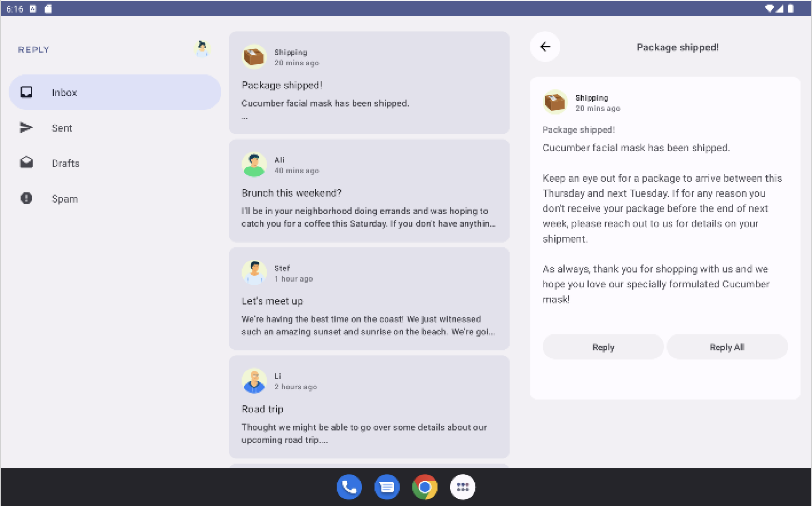812x506 pixels.
Task: Click the Shipping sender avatar in the list
Action: tap(254, 57)
